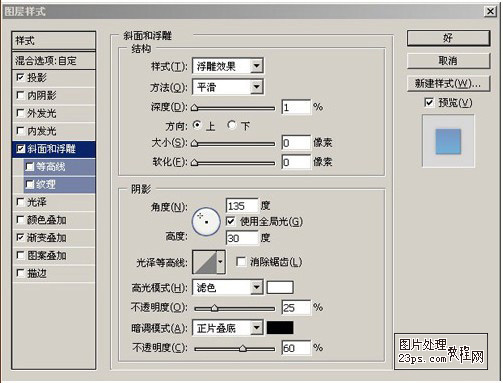Screen dimensions: 503x383
Task: Open the 渐变叠加 gradient overlay settings row
Action: [x=54, y=238]
